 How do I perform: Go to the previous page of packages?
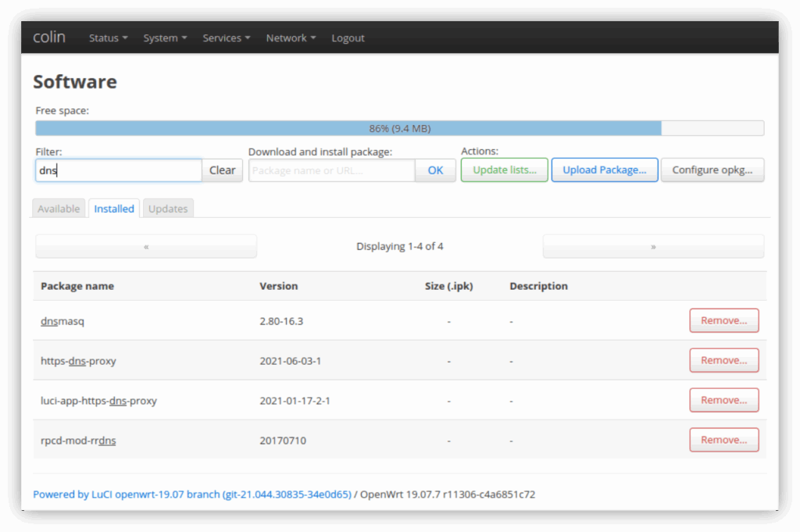point(146,246)
